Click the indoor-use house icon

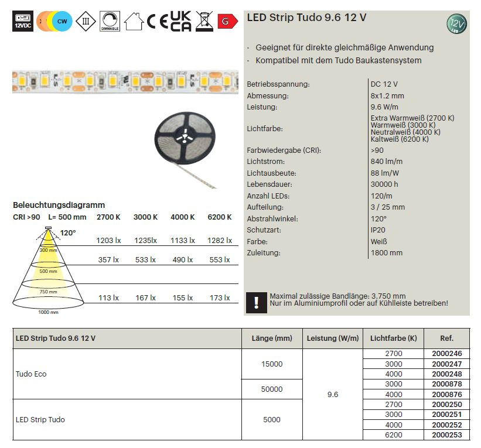pyautogui.click(x=134, y=22)
